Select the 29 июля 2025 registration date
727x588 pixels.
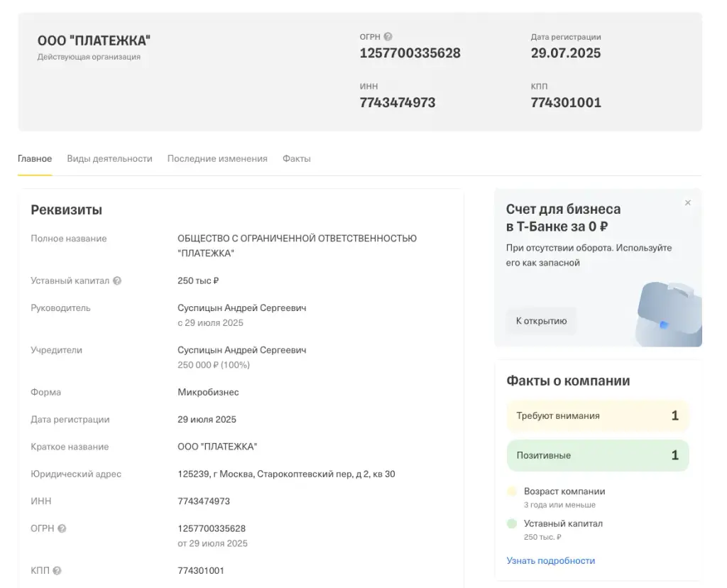(x=207, y=419)
